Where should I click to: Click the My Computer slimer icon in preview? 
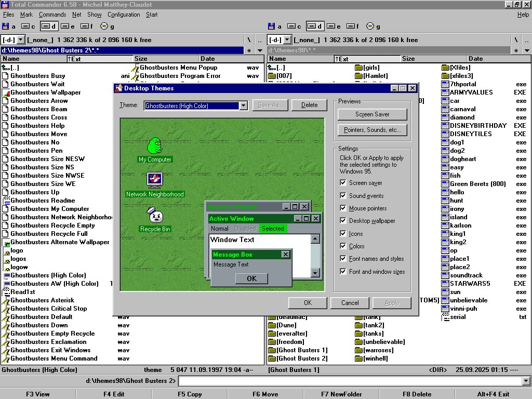[x=154, y=145]
